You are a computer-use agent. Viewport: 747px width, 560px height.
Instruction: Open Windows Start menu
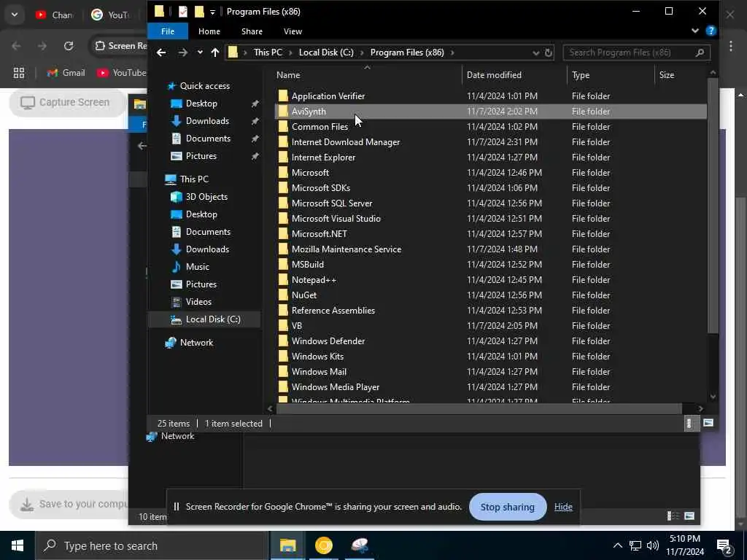point(18,545)
